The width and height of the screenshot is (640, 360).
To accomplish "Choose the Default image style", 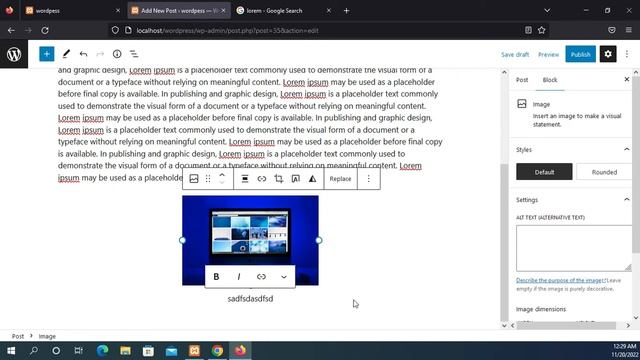I will 544,172.
